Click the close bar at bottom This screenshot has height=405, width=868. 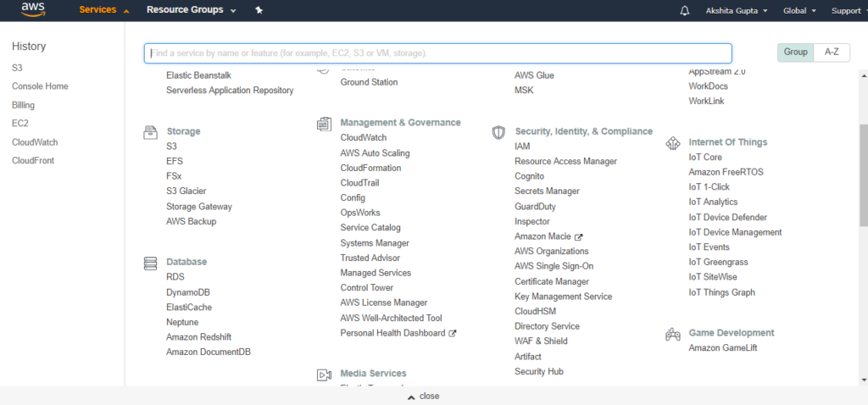[424, 397]
